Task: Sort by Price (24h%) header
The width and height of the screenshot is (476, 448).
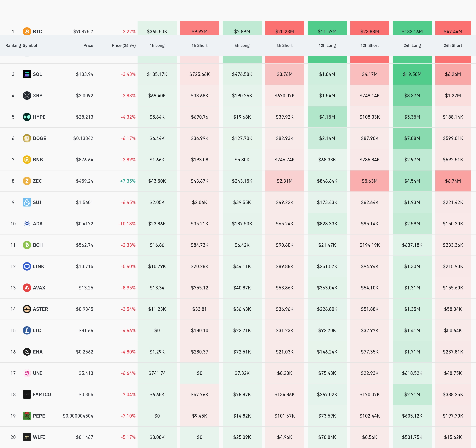Action: [x=124, y=45]
